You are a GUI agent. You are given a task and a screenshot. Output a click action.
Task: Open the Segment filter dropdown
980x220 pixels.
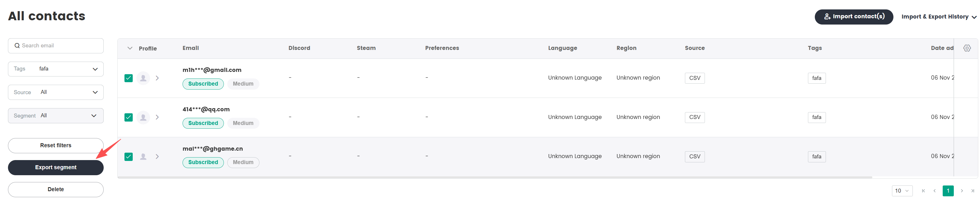pos(56,116)
